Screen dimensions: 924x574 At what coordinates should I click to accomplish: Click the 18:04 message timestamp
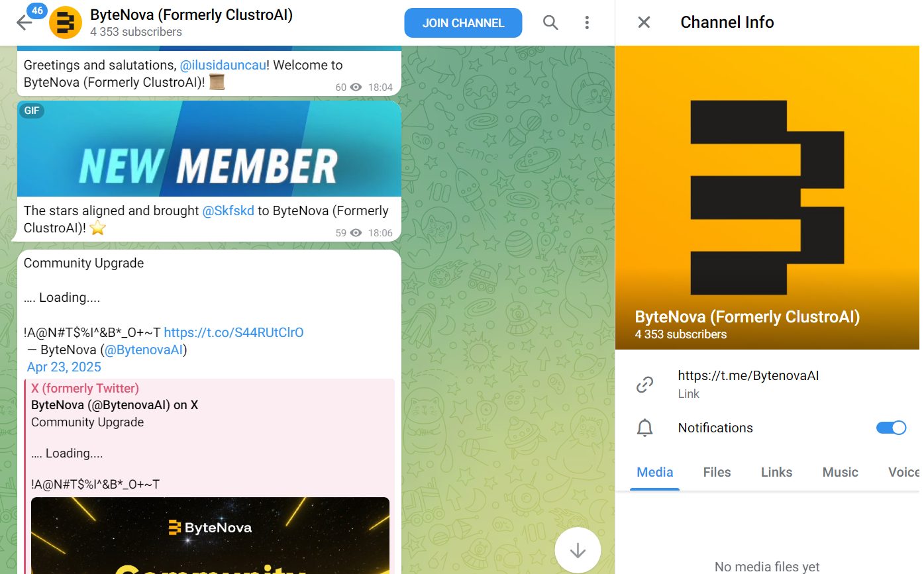[x=380, y=87]
